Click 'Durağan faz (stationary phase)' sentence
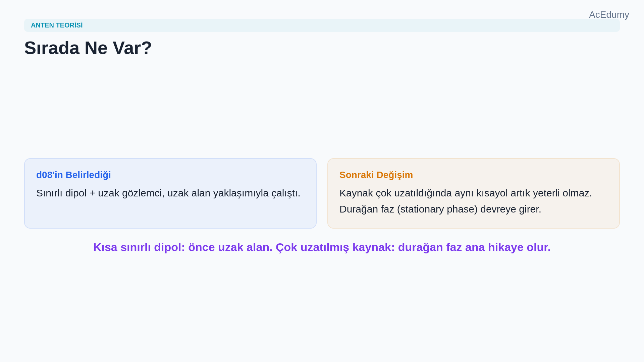The height and width of the screenshot is (362, 644). (x=440, y=209)
